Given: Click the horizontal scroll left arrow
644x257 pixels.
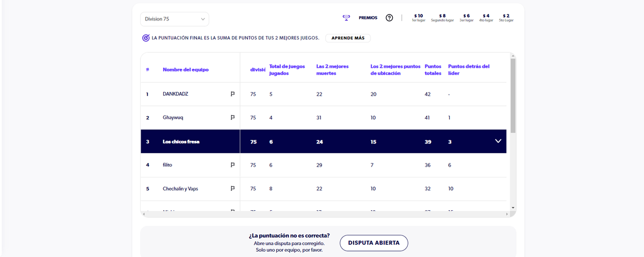Looking at the screenshot, I should pyautogui.click(x=144, y=214).
